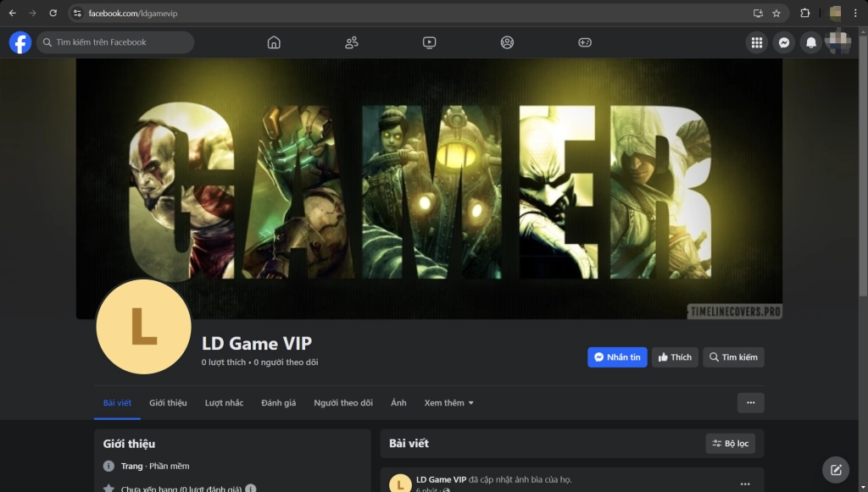Image resolution: width=868 pixels, height=492 pixels.
Task: Open the Friends icon in top navigation
Action: (351, 42)
